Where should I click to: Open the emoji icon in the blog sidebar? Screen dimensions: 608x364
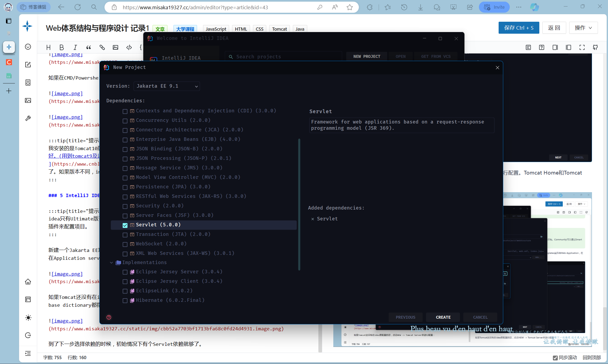(x=28, y=47)
